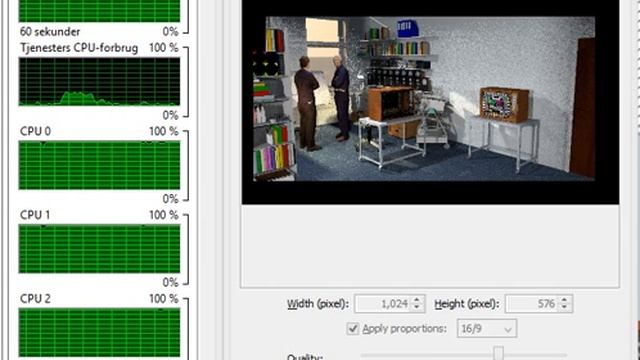Decrease Height with the stepper down arrow
This screenshot has width=640, height=360.
click(564, 307)
